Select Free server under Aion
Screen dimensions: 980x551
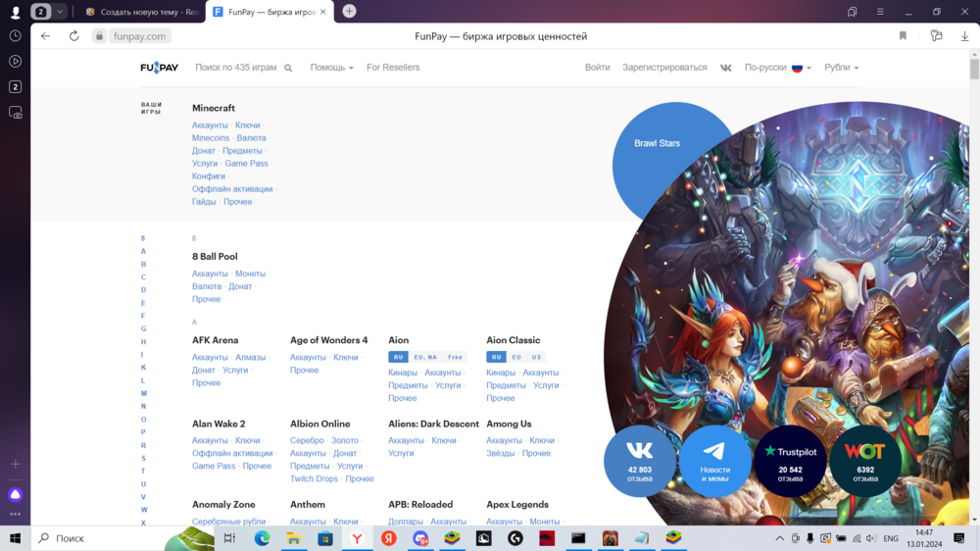[x=455, y=357]
